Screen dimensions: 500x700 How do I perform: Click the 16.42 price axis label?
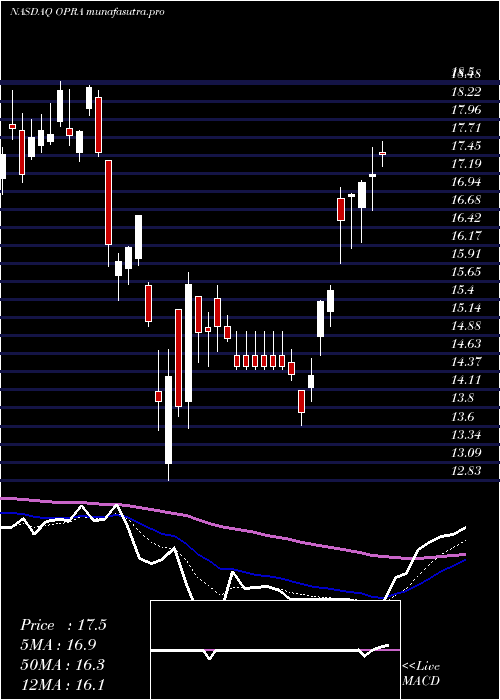(467, 218)
